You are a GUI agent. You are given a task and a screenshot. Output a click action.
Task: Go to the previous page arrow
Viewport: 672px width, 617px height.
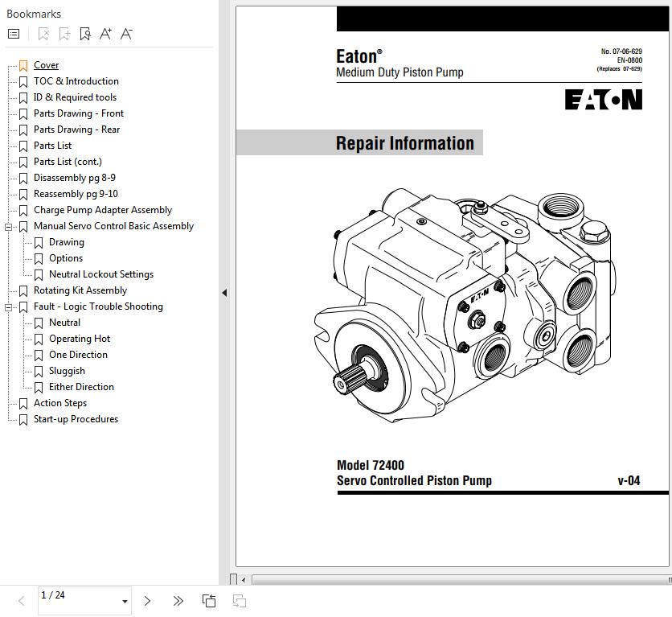click(21, 601)
